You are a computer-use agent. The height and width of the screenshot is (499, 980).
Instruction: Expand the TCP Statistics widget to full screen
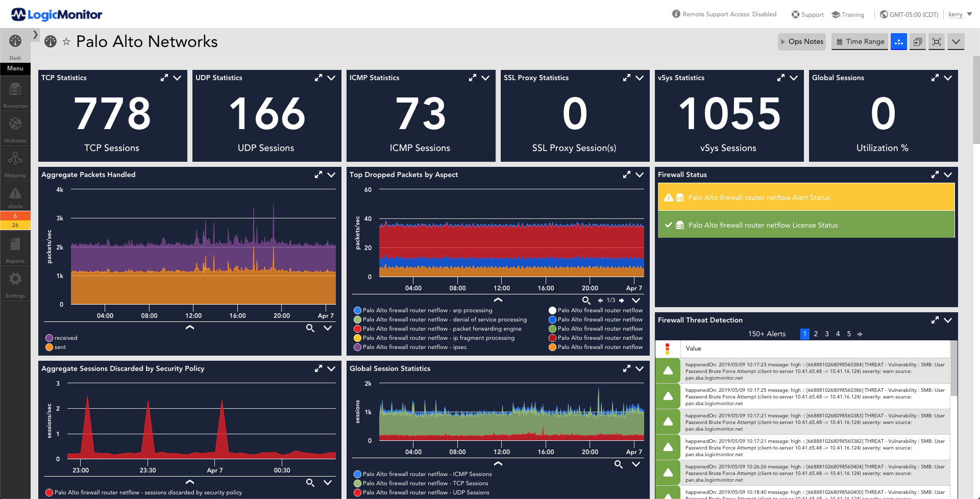pos(164,78)
